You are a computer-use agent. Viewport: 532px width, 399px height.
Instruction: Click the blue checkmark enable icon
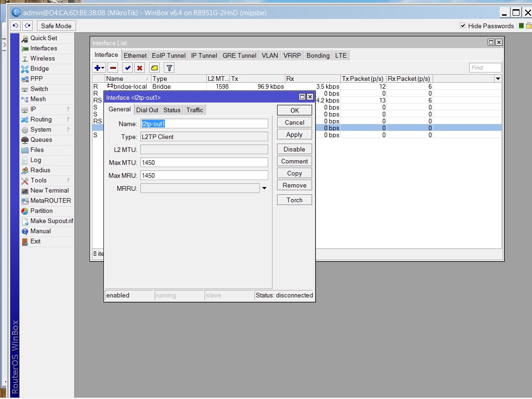click(x=127, y=68)
